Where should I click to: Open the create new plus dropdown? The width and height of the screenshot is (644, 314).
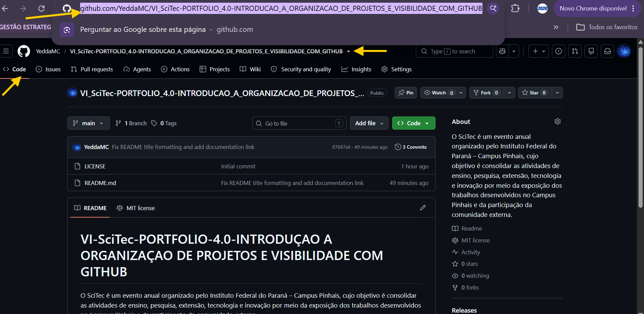[539, 51]
